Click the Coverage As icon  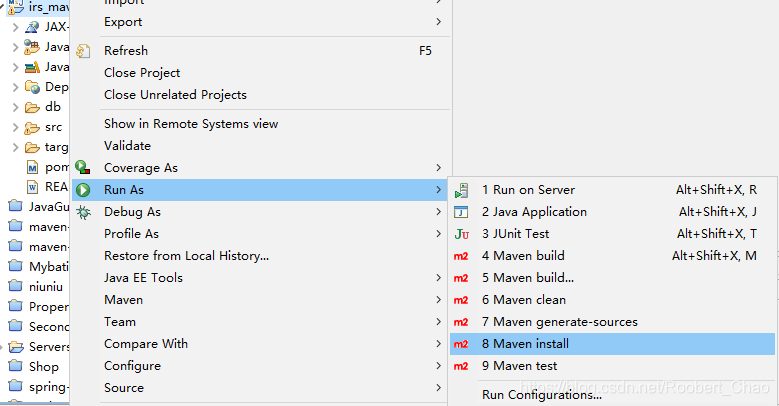point(82,167)
